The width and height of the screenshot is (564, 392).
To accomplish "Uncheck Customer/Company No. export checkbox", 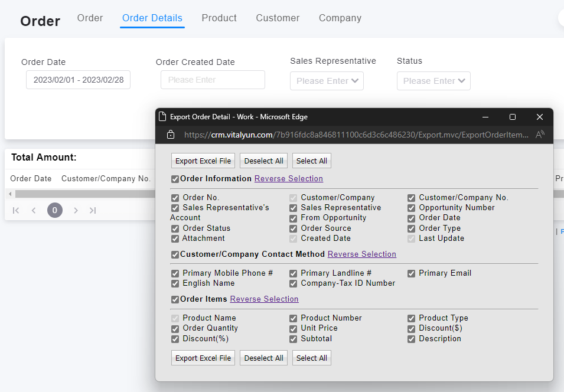I will point(412,198).
